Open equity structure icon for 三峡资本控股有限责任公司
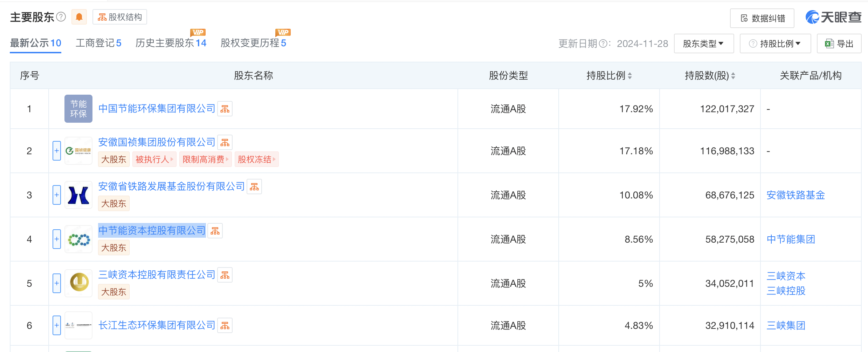The image size is (868, 352). (225, 275)
